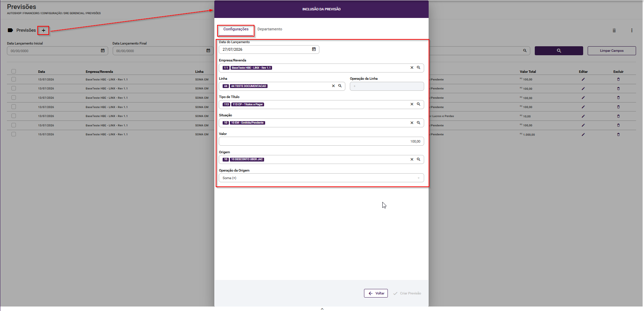Click the trash icon in the page toolbar
Image resolution: width=644 pixels, height=311 pixels.
point(614,30)
